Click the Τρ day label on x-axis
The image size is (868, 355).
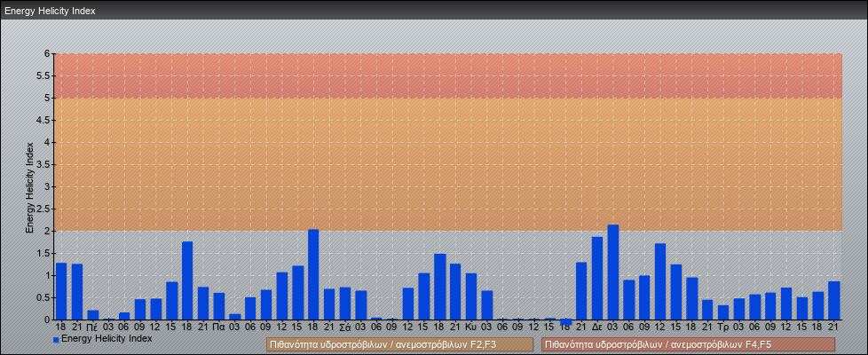point(723,327)
